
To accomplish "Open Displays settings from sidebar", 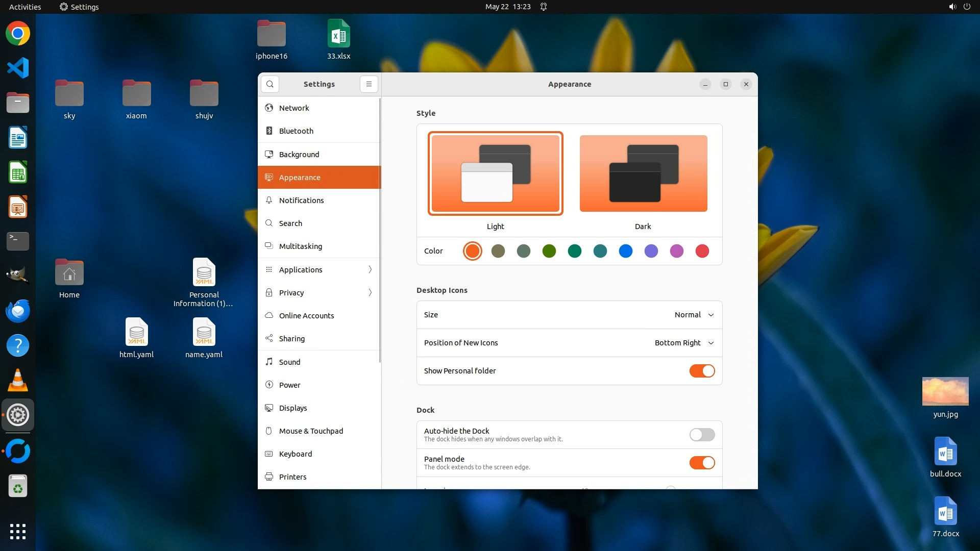I will (x=293, y=408).
